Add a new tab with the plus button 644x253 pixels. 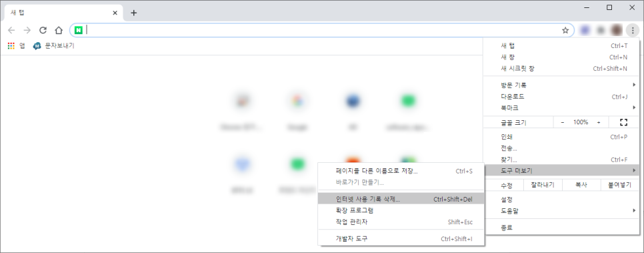pos(133,13)
